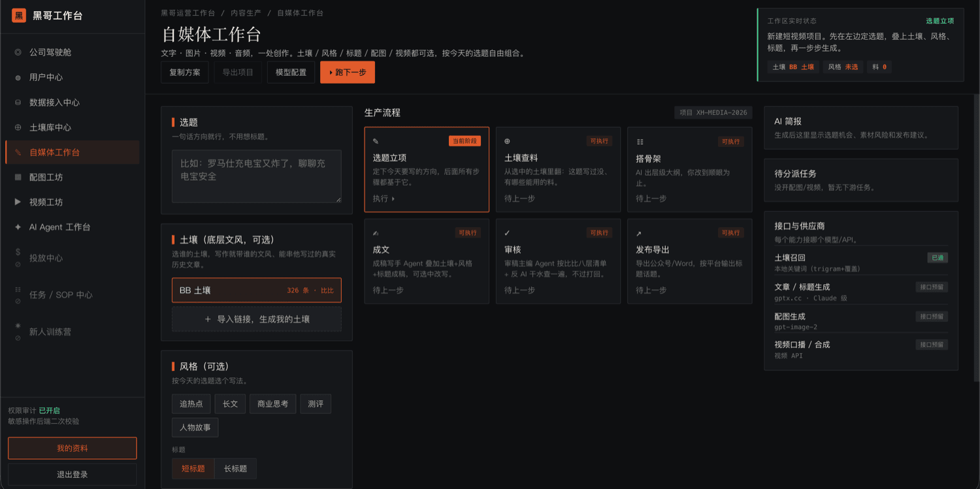Click the writing icon on 成文 card
The image size is (980, 489).
point(376,233)
